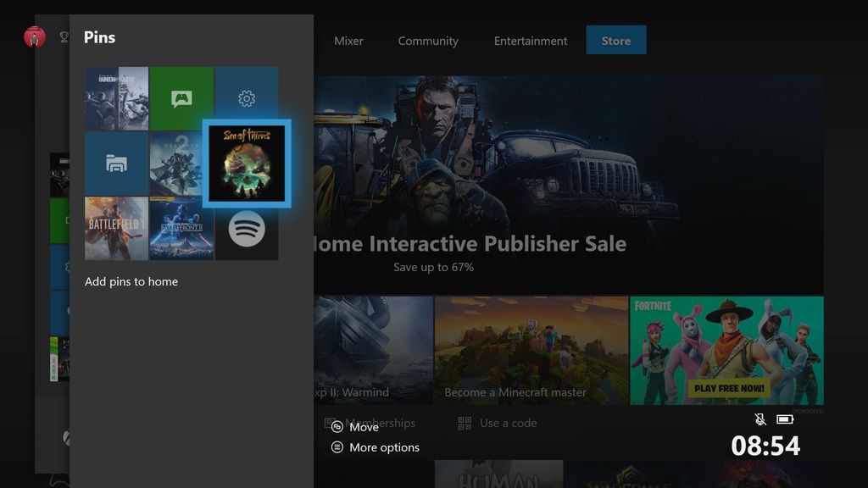Open the Settings gear pin
The image size is (868, 488).
[x=246, y=97]
